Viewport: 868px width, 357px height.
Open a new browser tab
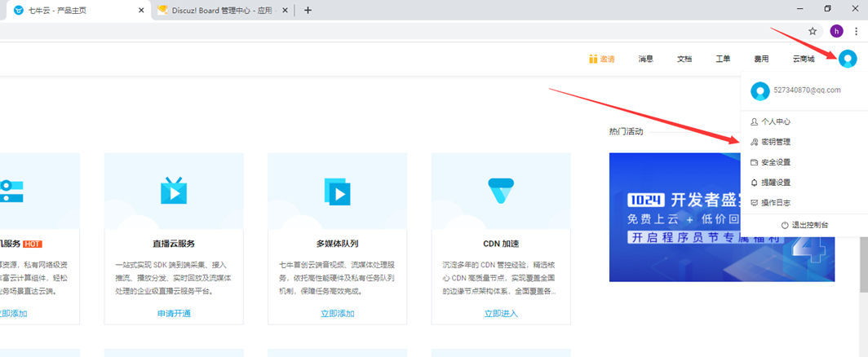308,10
